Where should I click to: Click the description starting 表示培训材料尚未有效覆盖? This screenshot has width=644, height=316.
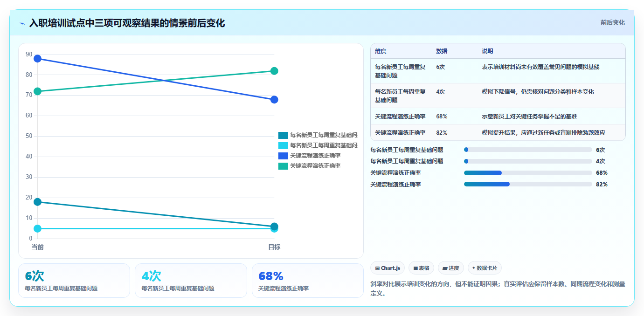[540, 67]
